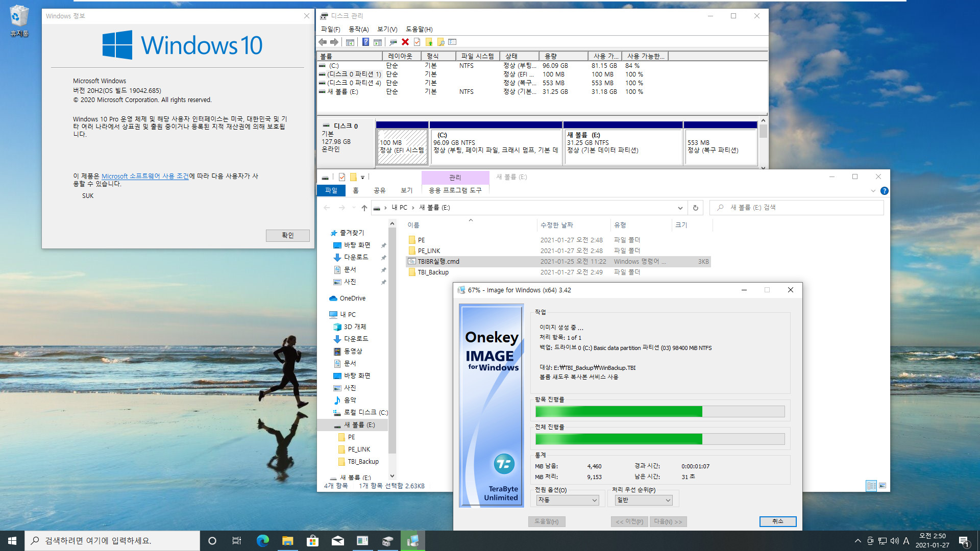Image resolution: width=980 pixels, height=551 pixels.
Task: Open Quick Access Toolbar customize dropdown in Explorer
Action: click(x=363, y=178)
